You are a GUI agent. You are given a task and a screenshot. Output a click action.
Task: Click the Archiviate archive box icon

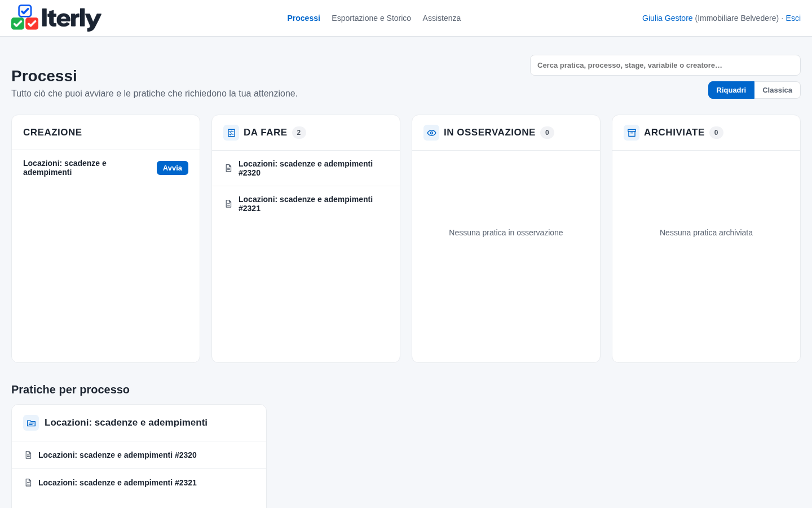632,133
